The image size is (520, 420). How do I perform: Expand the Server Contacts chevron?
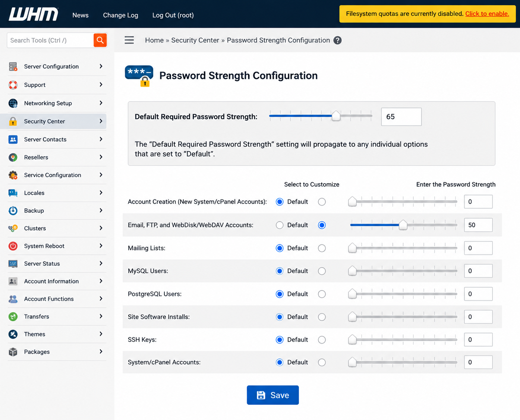[x=101, y=139]
